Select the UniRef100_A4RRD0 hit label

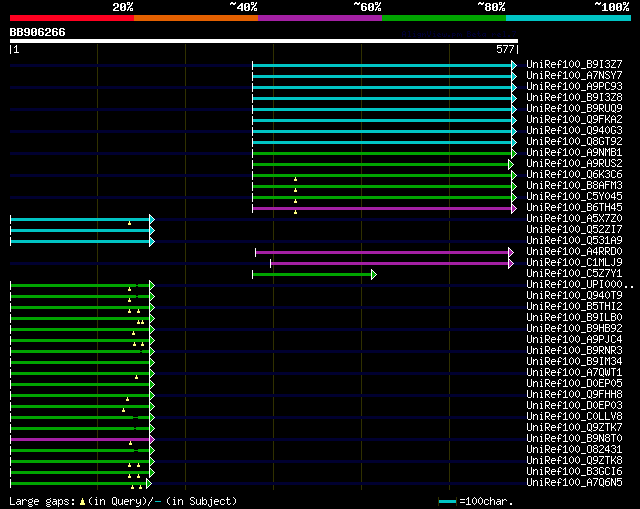click(573, 252)
